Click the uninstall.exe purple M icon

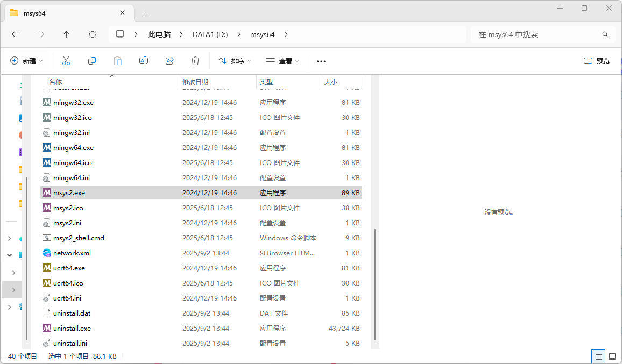point(47,329)
